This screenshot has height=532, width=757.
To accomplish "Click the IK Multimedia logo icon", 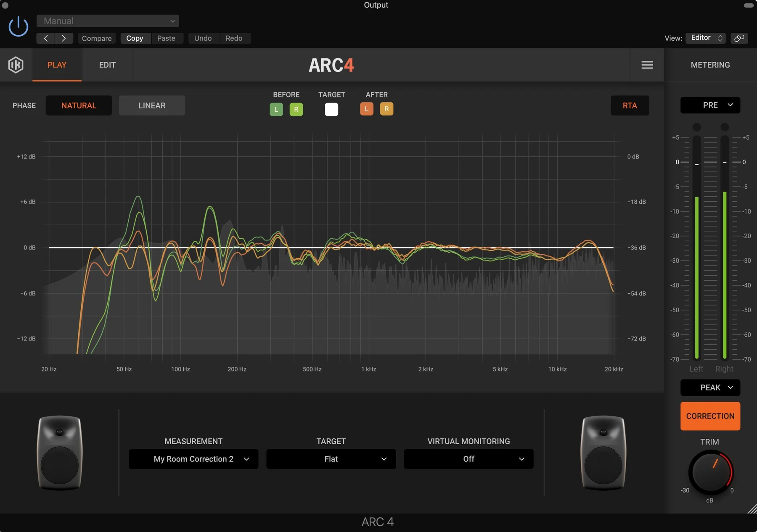I will [x=16, y=65].
